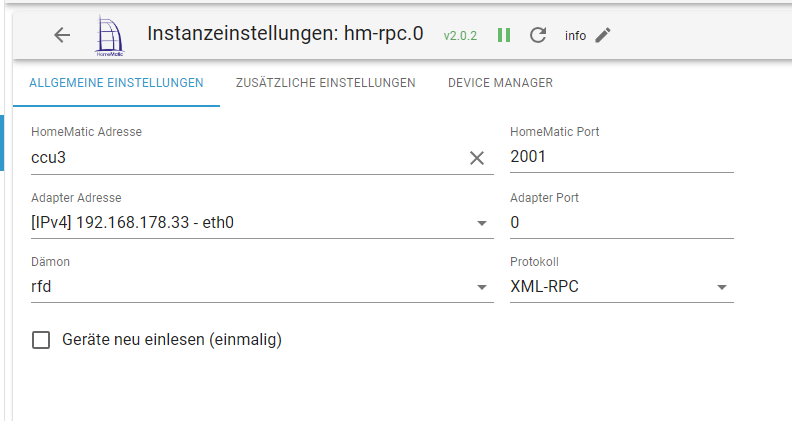Edit log level with the pencil icon
The width and height of the screenshot is (792, 421).
pos(603,35)
